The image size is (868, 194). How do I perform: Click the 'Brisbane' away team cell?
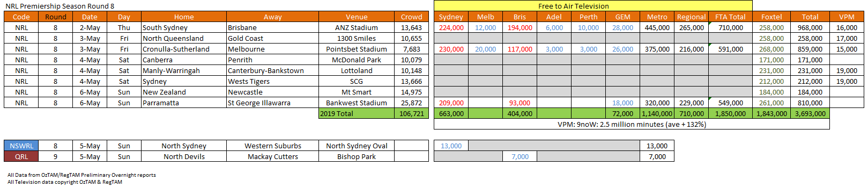(273, 27)
